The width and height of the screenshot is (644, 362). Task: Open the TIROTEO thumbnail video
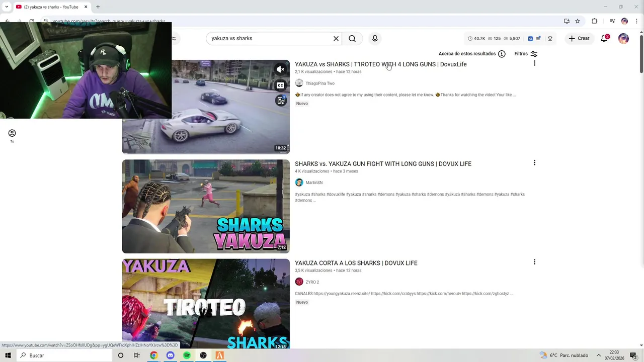pos(206,304)
